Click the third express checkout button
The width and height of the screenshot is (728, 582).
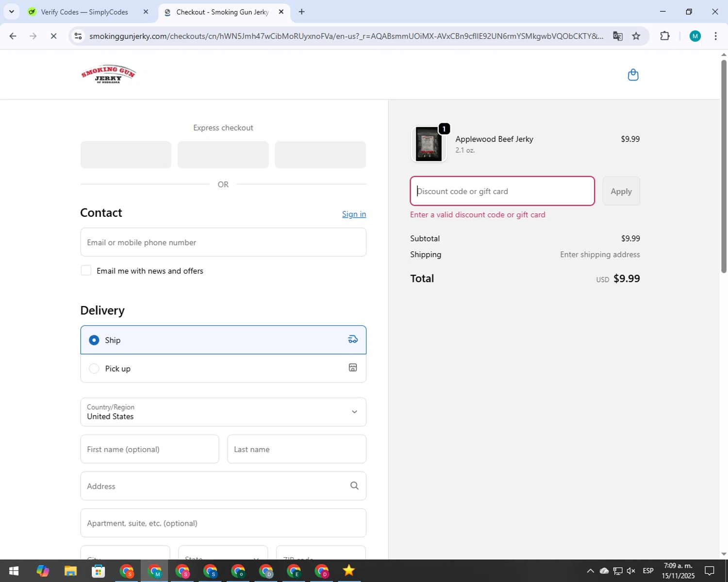tap(320, 155)
